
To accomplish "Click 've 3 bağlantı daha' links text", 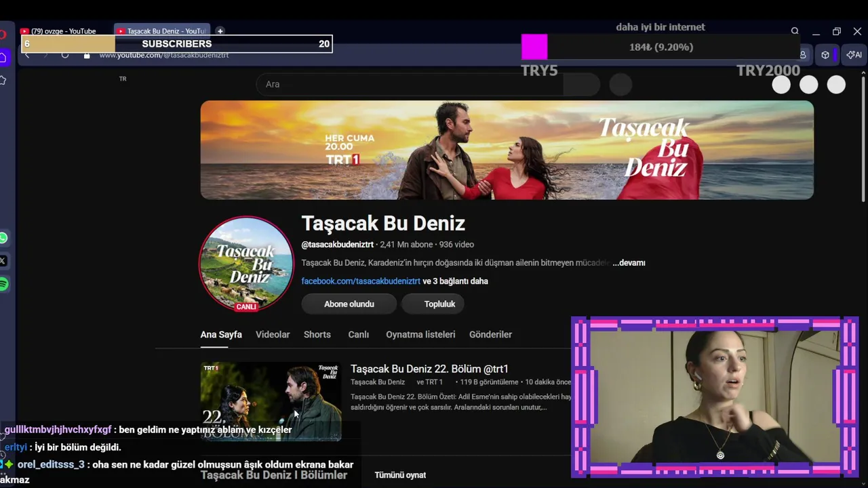I will tap(455, 281).
